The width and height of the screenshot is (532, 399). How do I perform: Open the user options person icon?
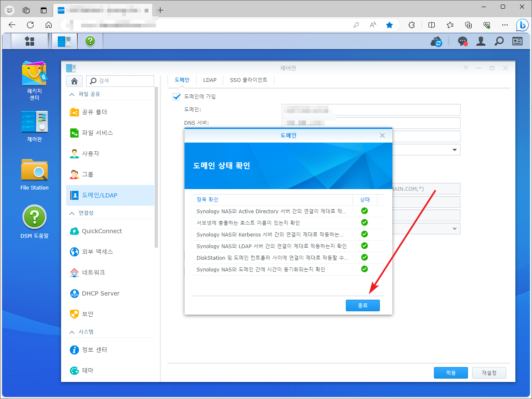pyautogui.click(x=481, y=41)
